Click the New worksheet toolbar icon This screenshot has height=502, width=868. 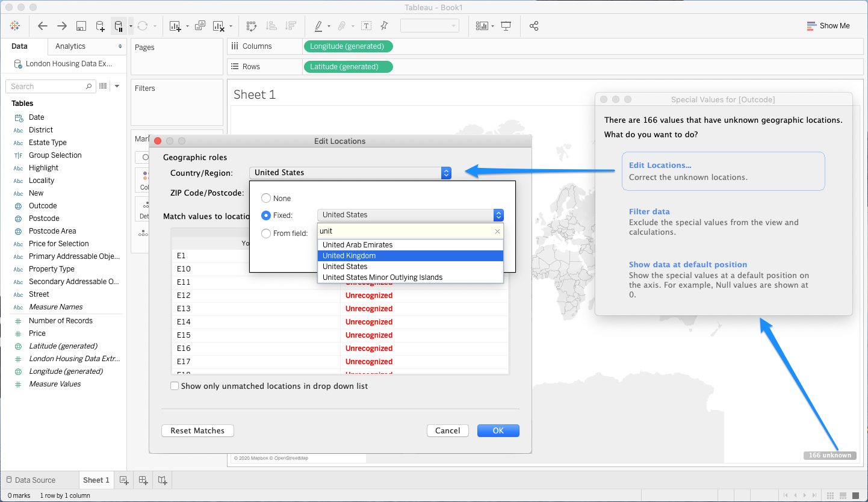click(x=175, y=26)
